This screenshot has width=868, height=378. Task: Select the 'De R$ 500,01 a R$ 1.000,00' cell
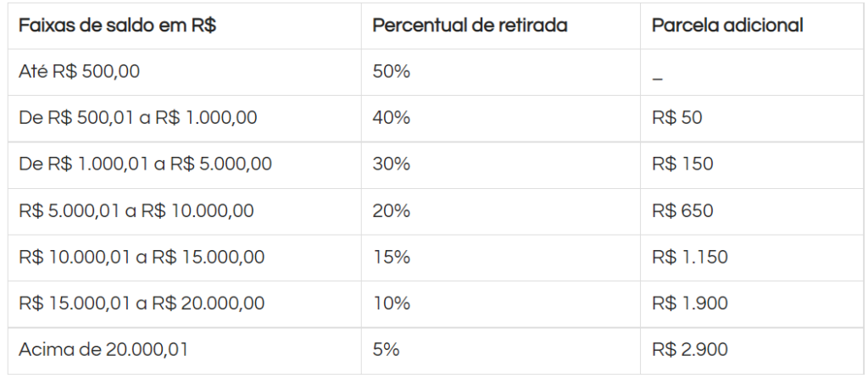coord(137,118)
